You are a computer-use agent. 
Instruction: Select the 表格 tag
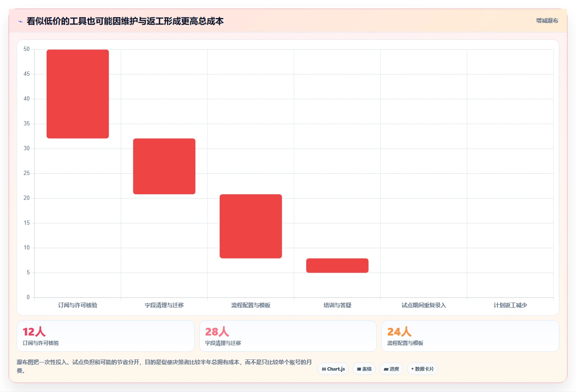(364, 369)
